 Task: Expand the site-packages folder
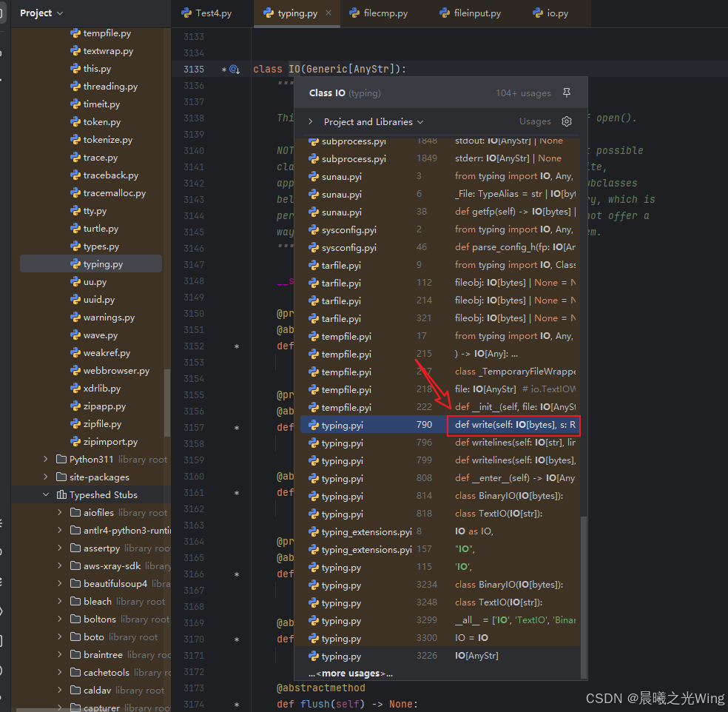(46, 477)
